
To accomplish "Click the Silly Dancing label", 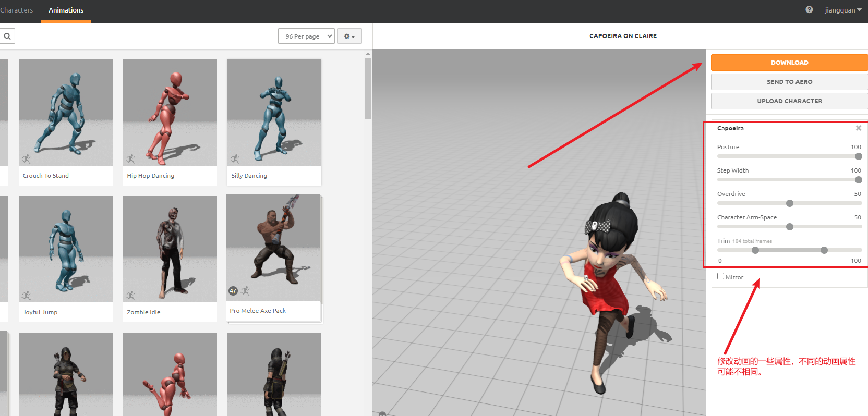I will [249, 176].
